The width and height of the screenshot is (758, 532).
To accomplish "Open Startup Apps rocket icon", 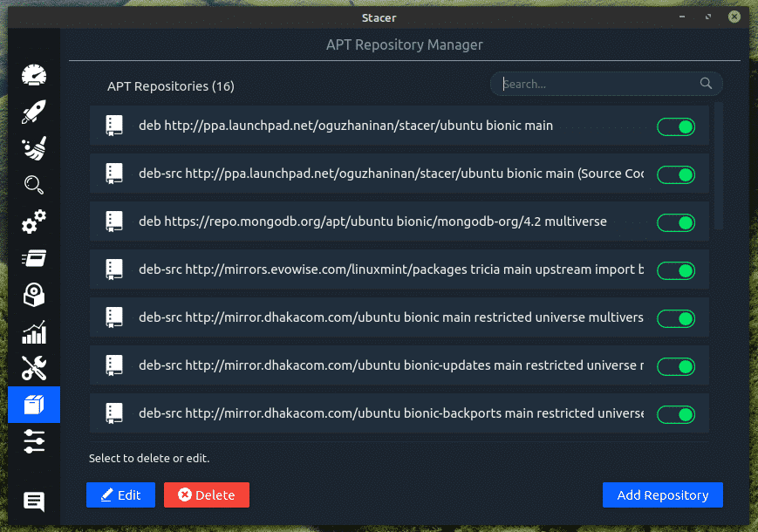I will [34, 112].
